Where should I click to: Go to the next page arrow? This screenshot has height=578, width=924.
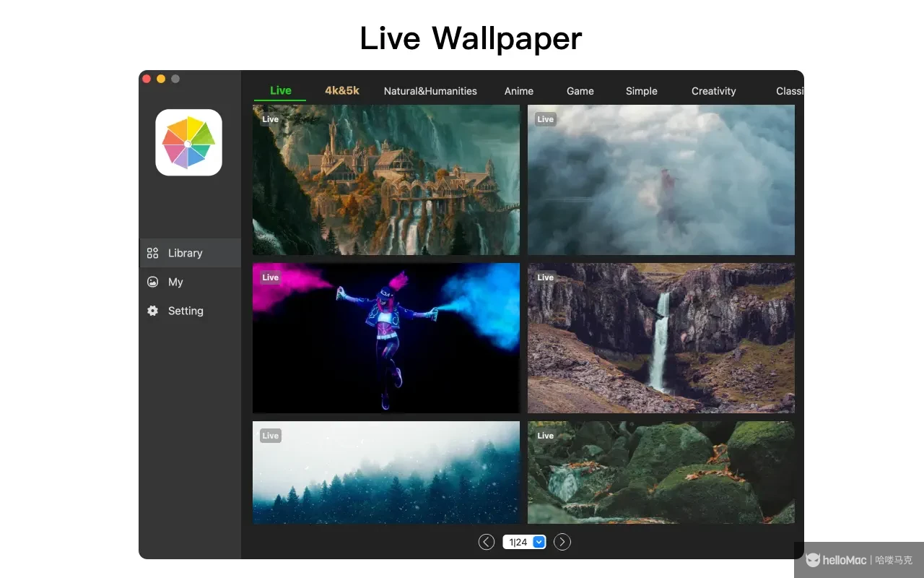[562, 542]
